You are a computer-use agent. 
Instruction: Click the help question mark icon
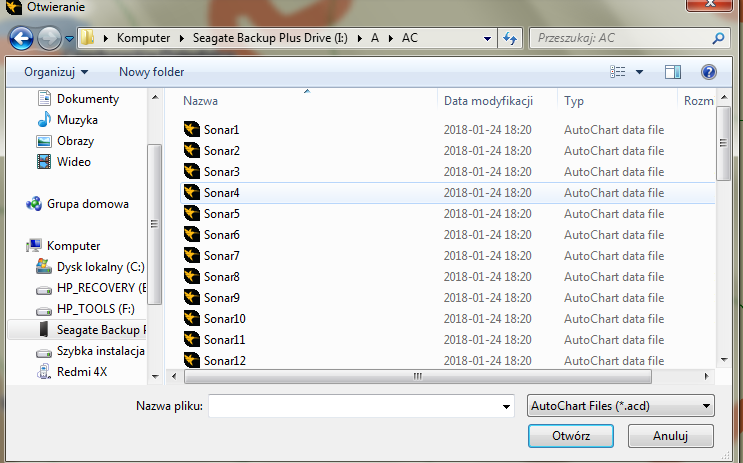tap(709, 72)
